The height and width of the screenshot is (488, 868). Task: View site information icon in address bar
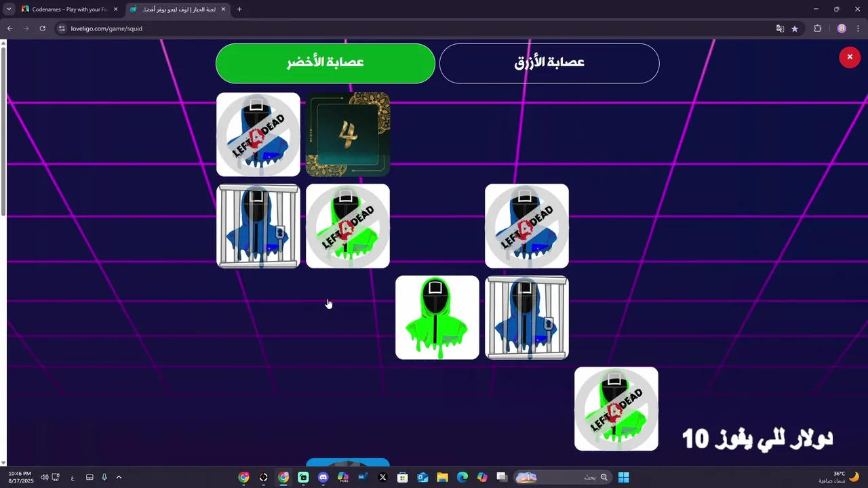62,28
